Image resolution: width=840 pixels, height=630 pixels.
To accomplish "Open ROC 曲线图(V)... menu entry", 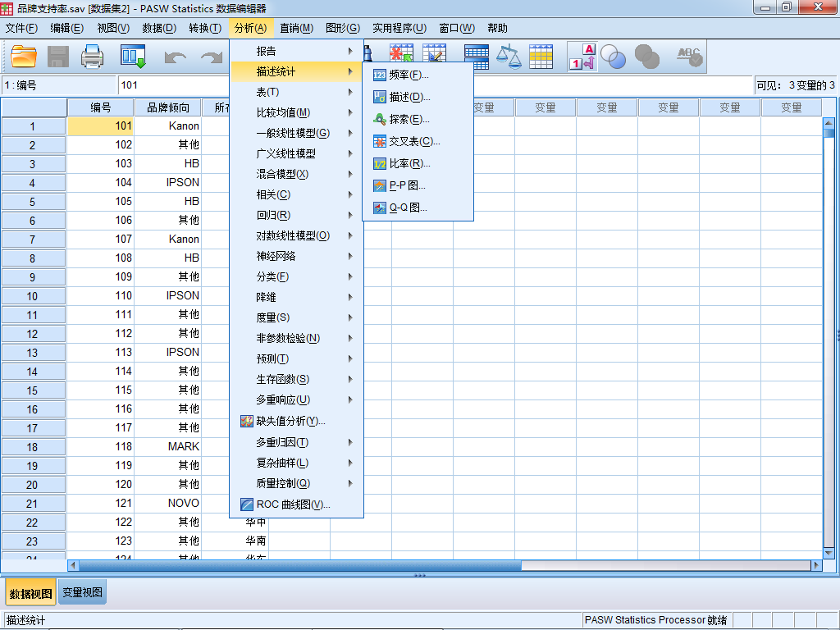I will [296, 504].
